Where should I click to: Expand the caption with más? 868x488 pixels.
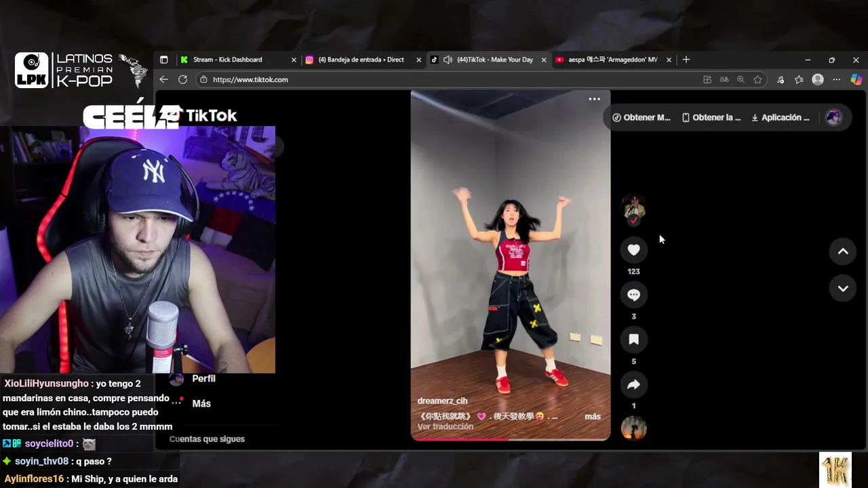593,416
